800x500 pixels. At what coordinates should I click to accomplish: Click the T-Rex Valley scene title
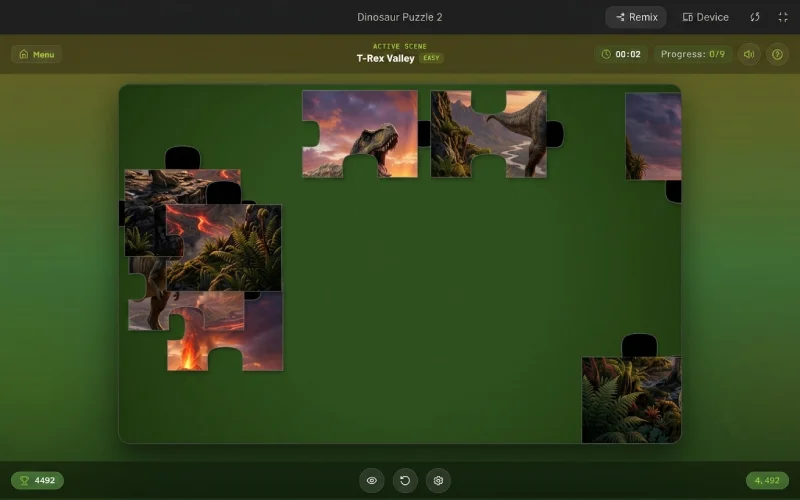385,58
